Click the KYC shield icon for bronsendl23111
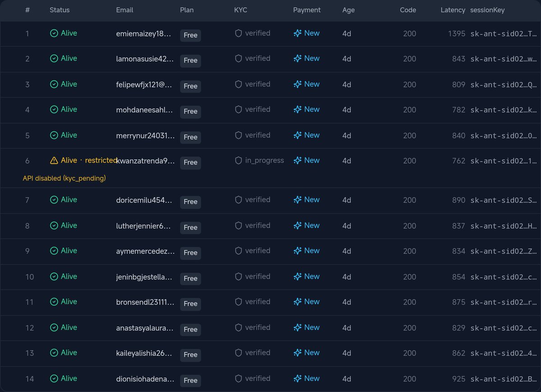Screen dimensions: 541x392 coord(238,302)
